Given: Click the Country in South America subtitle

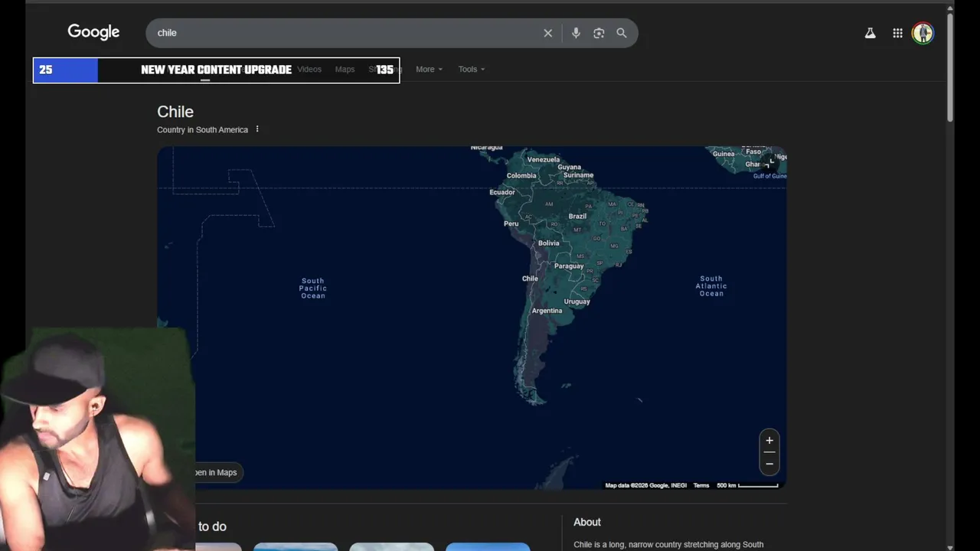Looking at the screenshot, I should click(202, 129).
